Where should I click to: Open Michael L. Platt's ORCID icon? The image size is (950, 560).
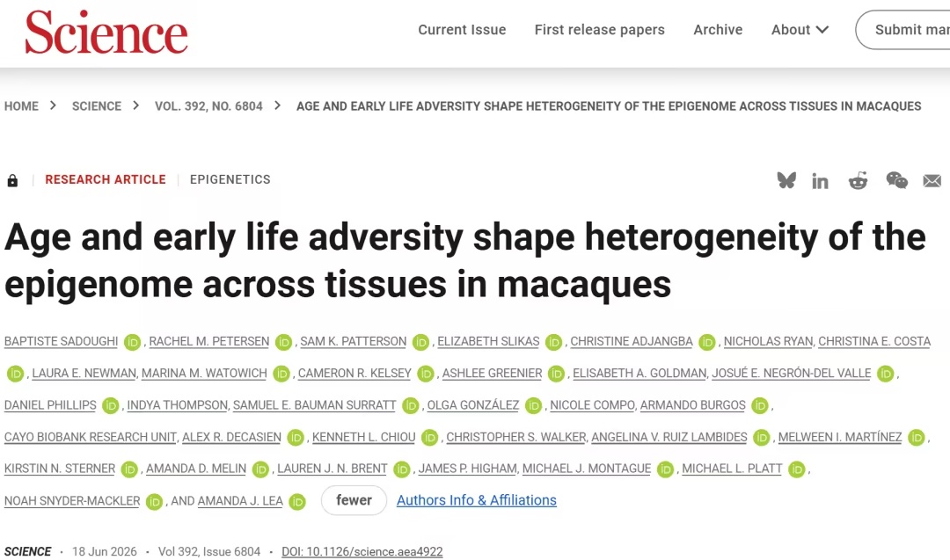click(x=797, y=469)
